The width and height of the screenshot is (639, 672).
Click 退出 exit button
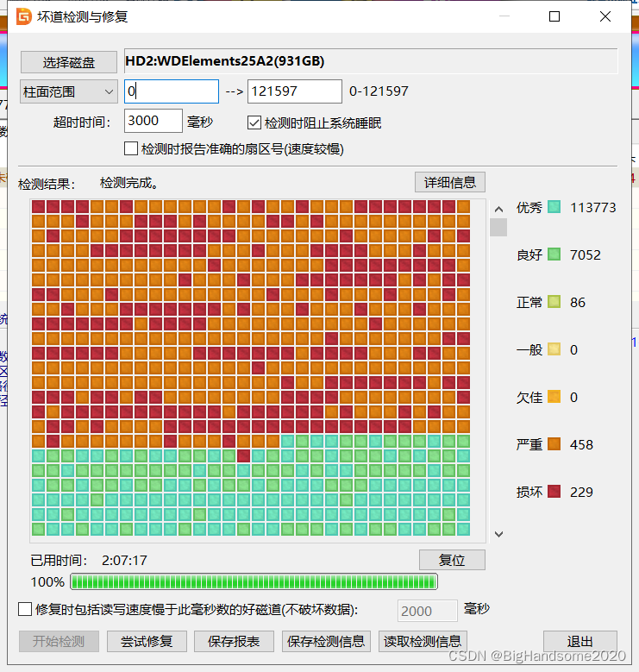click(x=580, y=641)
